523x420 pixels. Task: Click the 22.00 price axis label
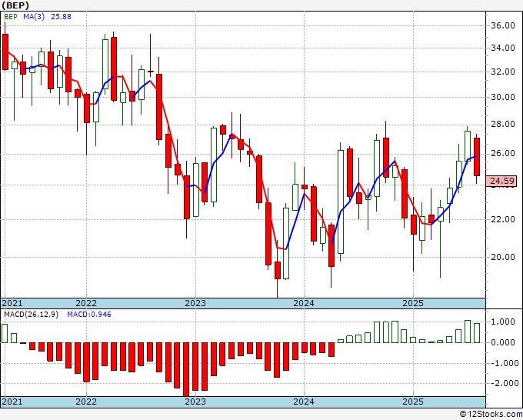[x=503, y=219]
